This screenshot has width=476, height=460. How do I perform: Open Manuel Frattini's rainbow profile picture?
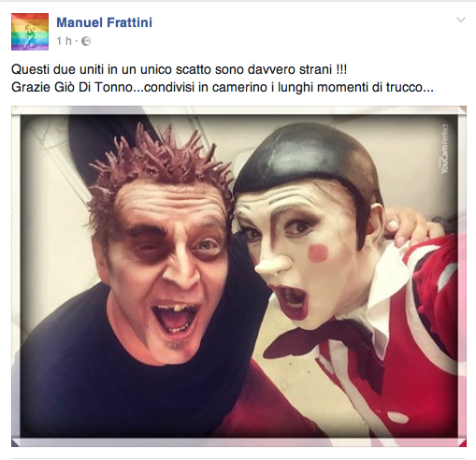click(x=30, y=32)
